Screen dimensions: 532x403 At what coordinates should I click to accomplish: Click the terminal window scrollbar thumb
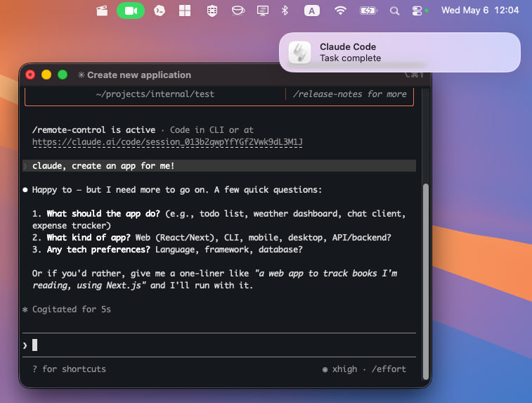425,281
